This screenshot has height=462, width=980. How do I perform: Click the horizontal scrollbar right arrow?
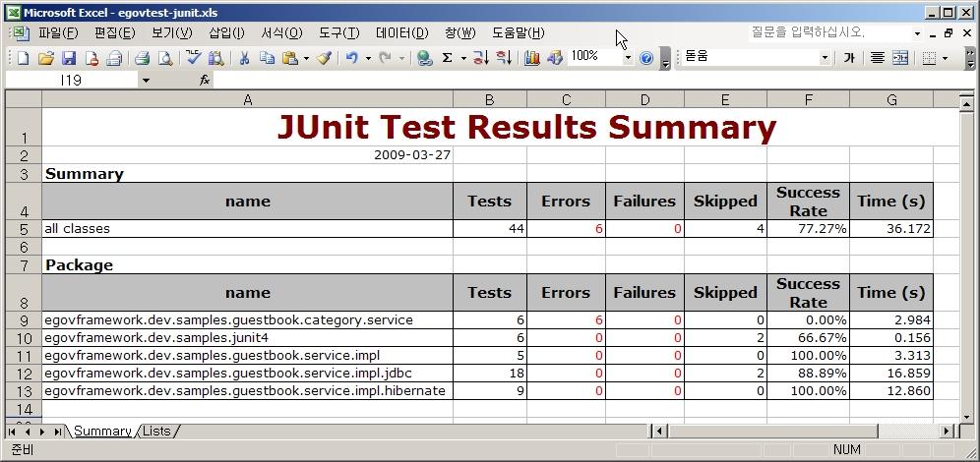click(x=947, y=431)
